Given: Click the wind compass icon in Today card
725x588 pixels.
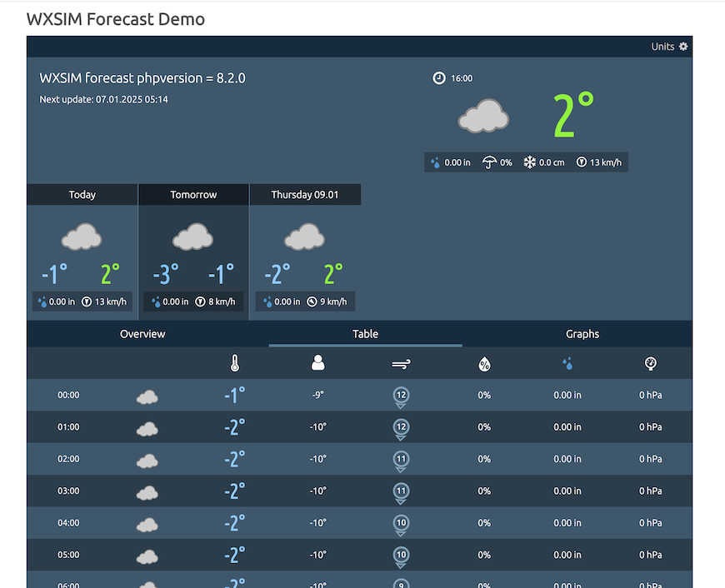Looking at the screenshot, I should 87,301.
